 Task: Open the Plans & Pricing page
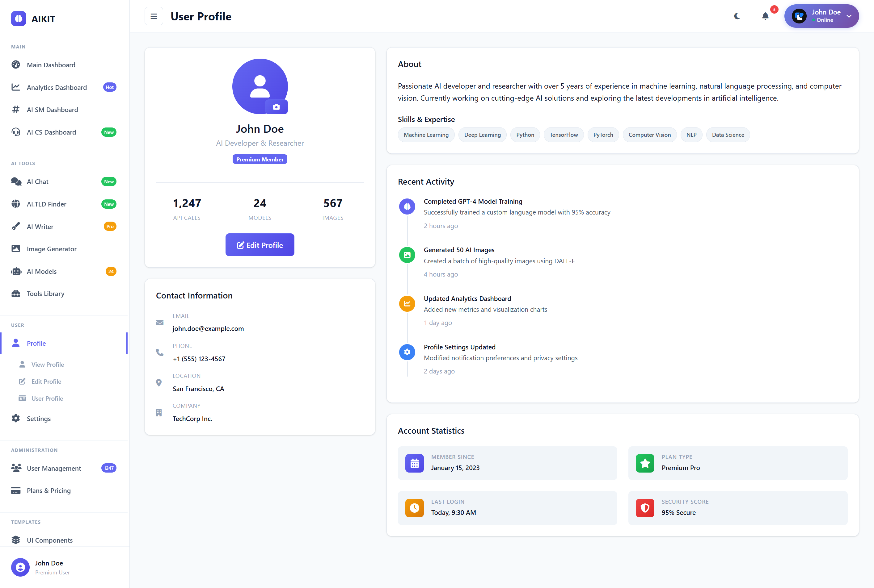click(x=49, y=490)
